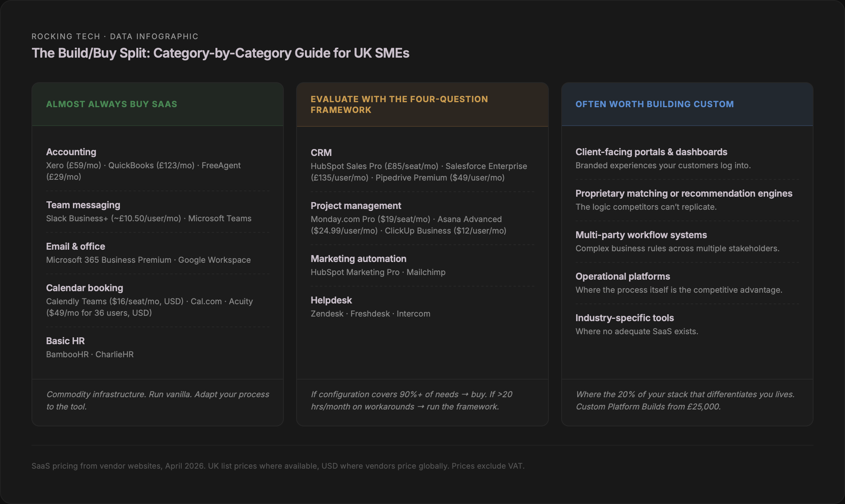The image size is (845, 504).
Task: Select HubSpot Sales Pro pricing text
Action: coord(374,166)
